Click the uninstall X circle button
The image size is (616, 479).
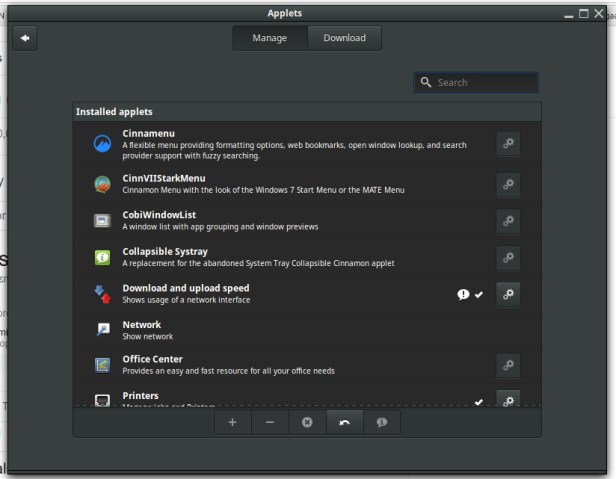point(307,422)
